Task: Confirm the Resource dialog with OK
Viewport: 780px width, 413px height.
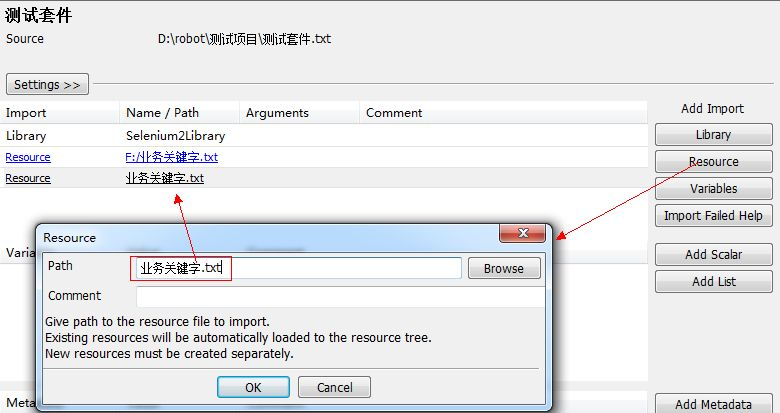Action: (253, 387)
